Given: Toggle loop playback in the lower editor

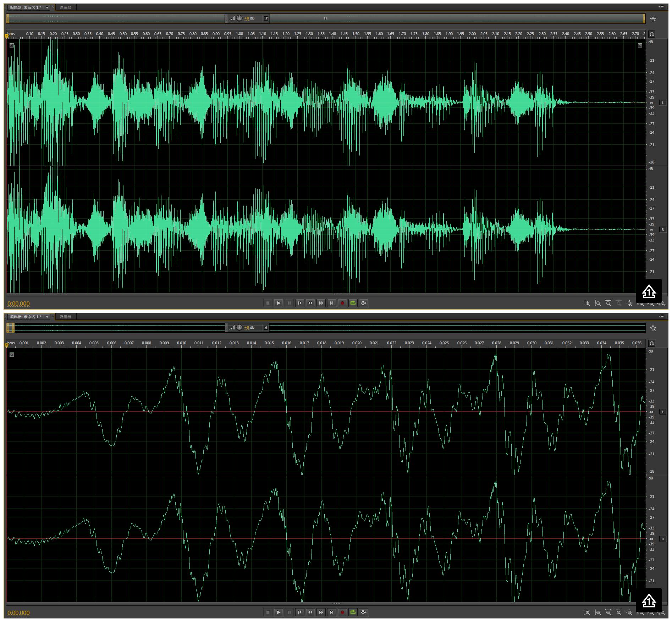Looking at the screenshot, I should (353, 612).
